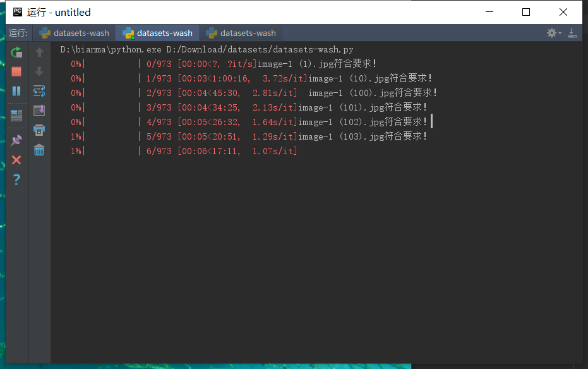Screen dimensions: 588x369
Task: Toggle soft-wrap for console lines
Action: click(39, 91)
